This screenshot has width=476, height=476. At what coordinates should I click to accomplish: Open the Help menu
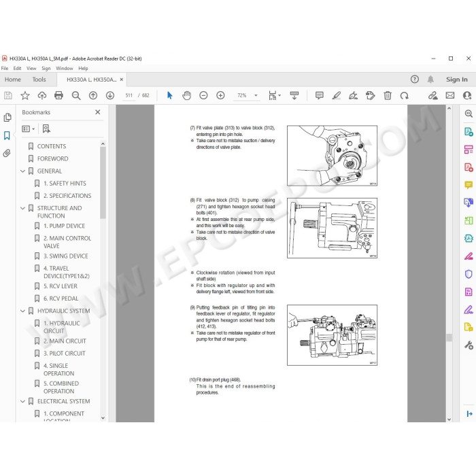coord(83,68)
